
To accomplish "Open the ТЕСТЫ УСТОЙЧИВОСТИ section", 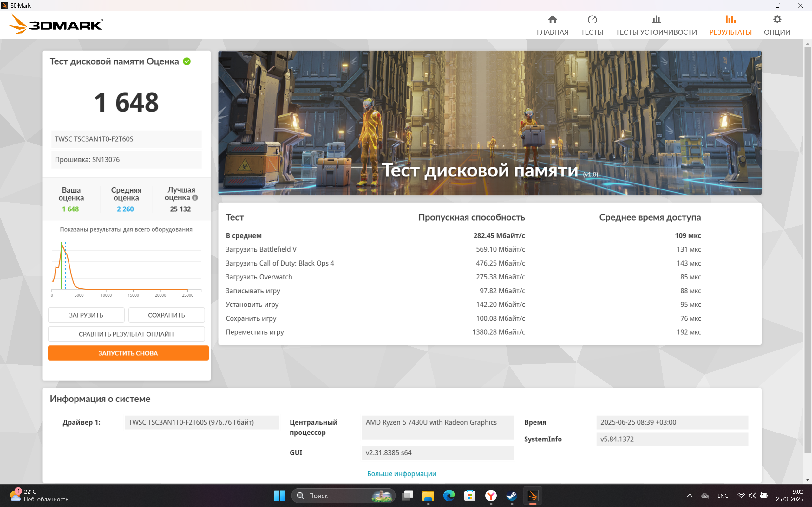I will (656, 25).
